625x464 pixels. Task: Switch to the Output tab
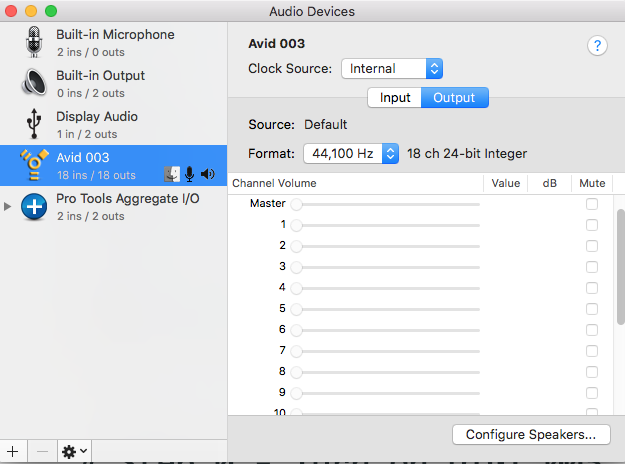(x=454, y=98)
